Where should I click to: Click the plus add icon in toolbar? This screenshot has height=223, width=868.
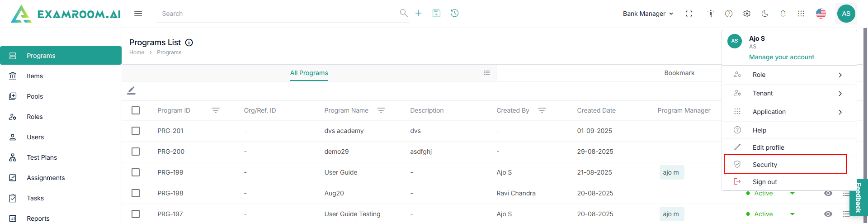[419, 14]
